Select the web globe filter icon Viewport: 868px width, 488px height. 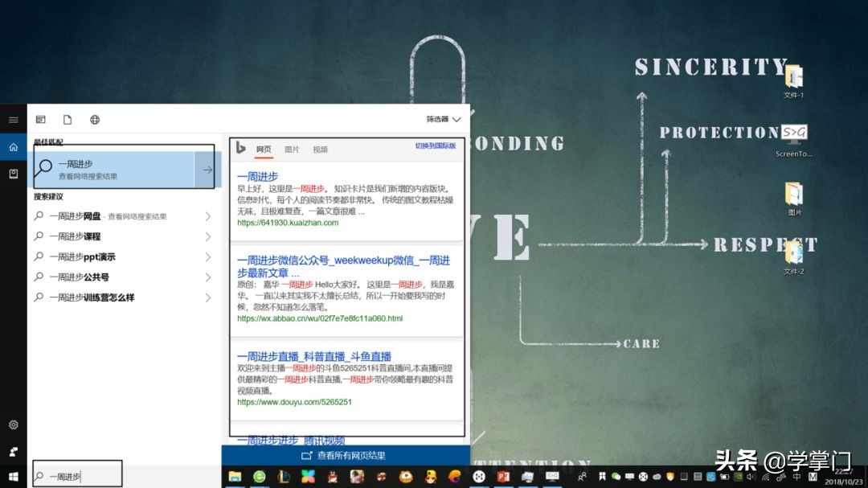coord(94,119)
